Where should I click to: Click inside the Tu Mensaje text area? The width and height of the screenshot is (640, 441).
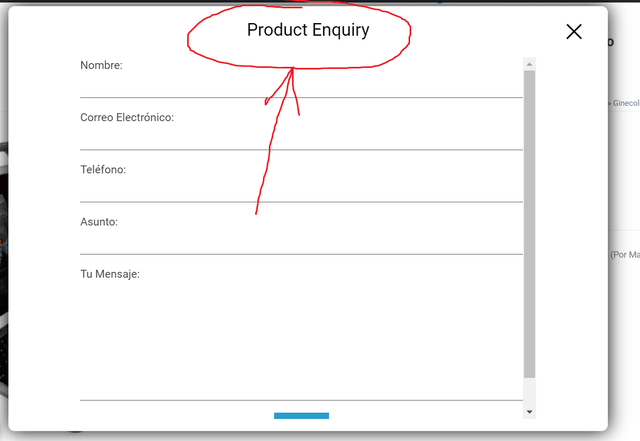(x=301, y=341)
